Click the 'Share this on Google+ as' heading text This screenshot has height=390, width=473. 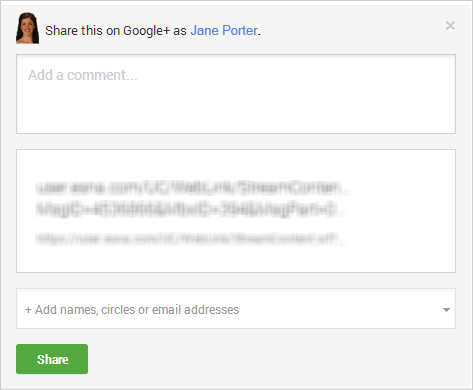click(116, 31)
